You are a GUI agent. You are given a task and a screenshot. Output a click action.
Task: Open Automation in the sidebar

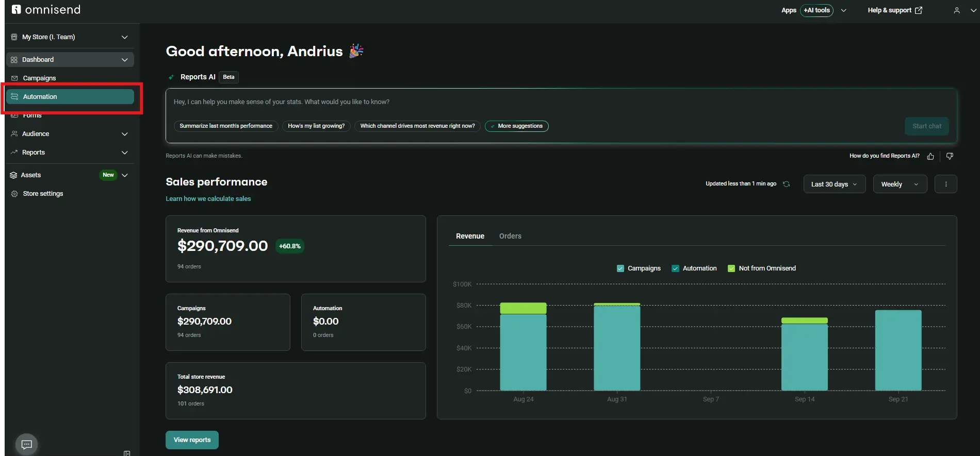[70, 97]
